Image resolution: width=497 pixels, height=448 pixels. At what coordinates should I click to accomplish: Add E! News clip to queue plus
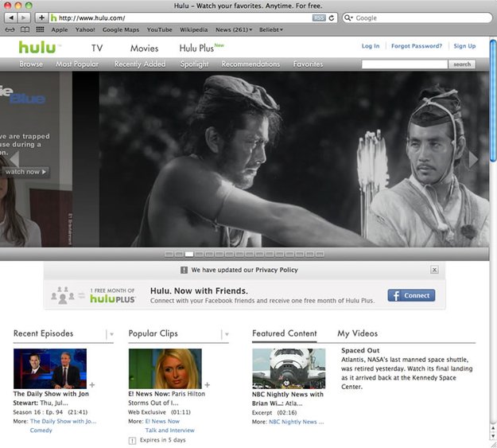(207, 385)
